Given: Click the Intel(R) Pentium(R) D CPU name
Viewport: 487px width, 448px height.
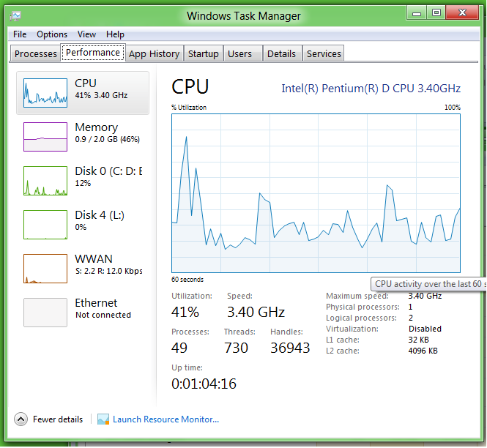Looking at the screenshot, I should click(x=371, y=89).
